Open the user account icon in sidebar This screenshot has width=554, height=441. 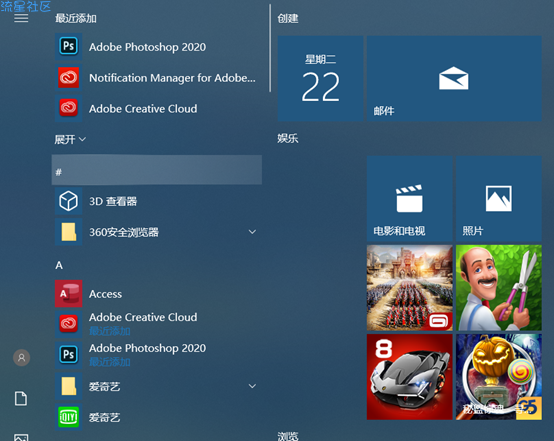22,358
